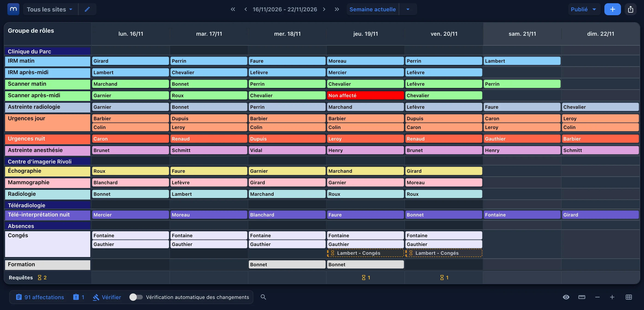Click the Semaine actuelle button
This screenshot has height=310, width=644.
pyautogui.click(x=372, y=9)
